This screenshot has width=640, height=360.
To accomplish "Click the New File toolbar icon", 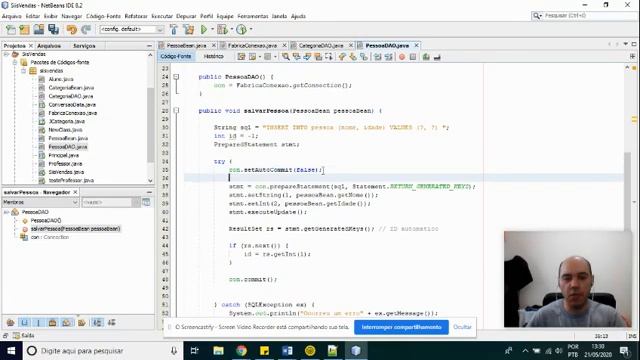I will click(11, 29).
